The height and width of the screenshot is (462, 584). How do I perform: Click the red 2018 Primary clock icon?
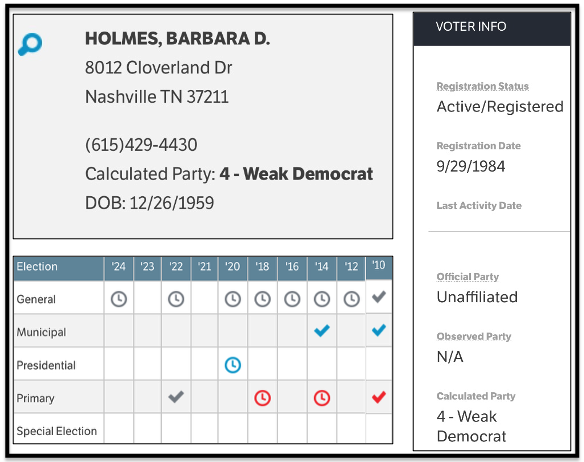point(263,398)
